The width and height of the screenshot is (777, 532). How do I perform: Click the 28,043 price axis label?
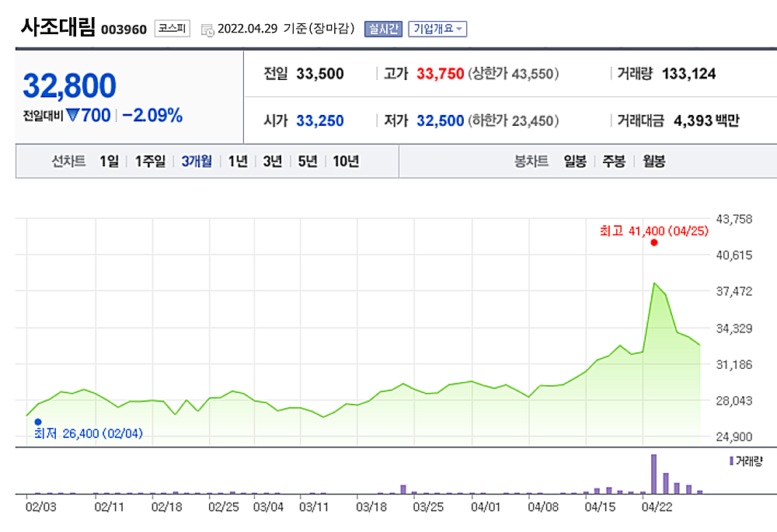click(734, 401)
